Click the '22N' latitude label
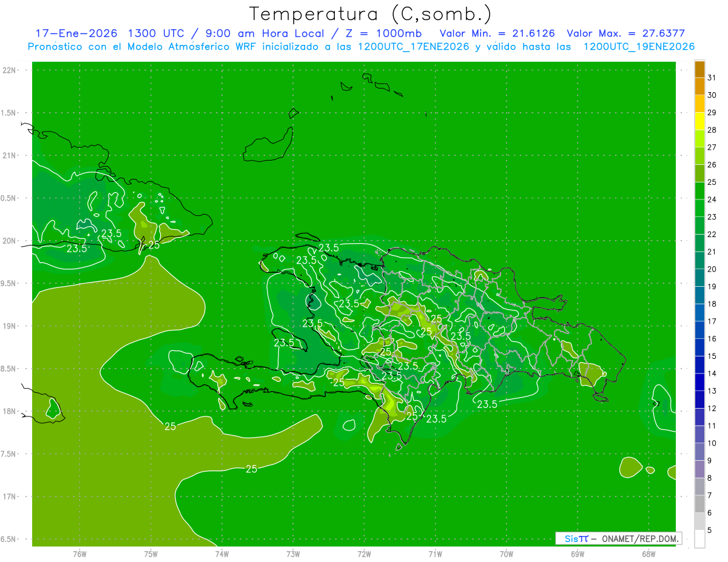This screenshot has width=728, height=562. point(10,70)
